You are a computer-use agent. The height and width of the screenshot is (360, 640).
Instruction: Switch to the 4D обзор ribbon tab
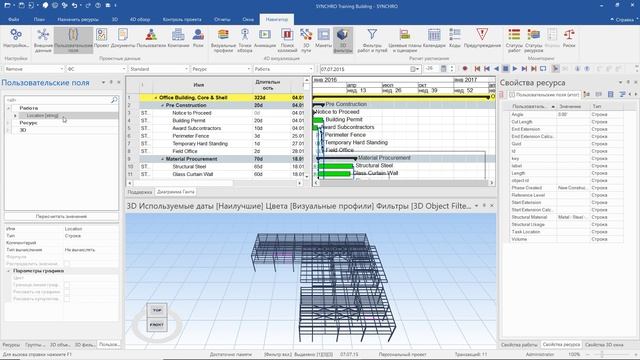[140, 19]
